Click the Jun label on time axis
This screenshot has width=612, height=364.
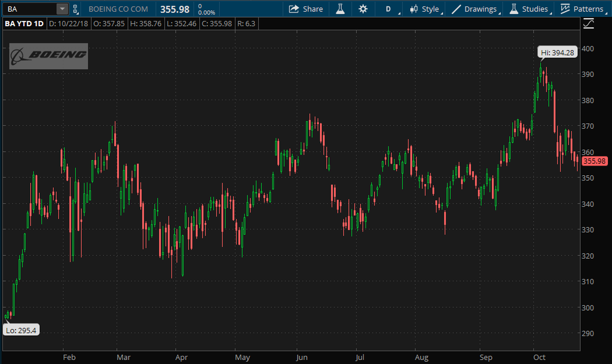point(302,357)
